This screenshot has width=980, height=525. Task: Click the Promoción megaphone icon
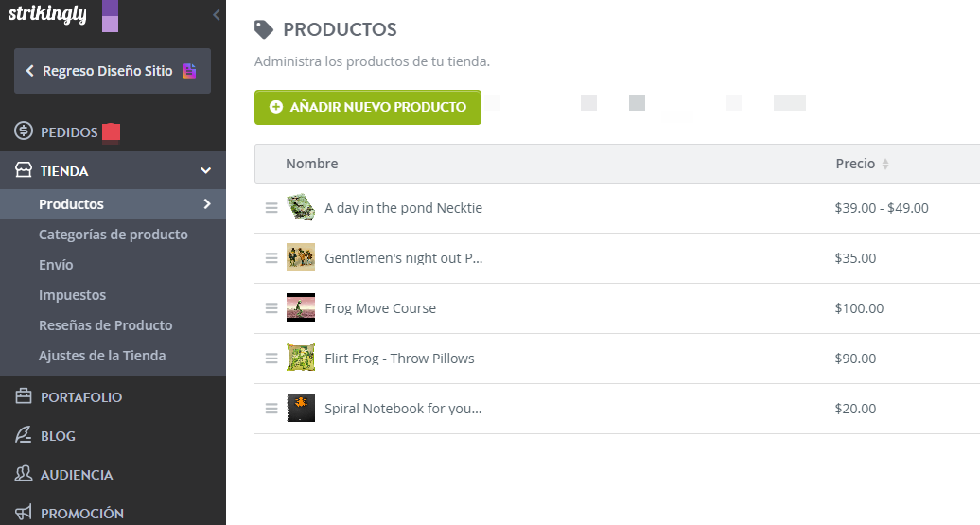pos(24,513)
